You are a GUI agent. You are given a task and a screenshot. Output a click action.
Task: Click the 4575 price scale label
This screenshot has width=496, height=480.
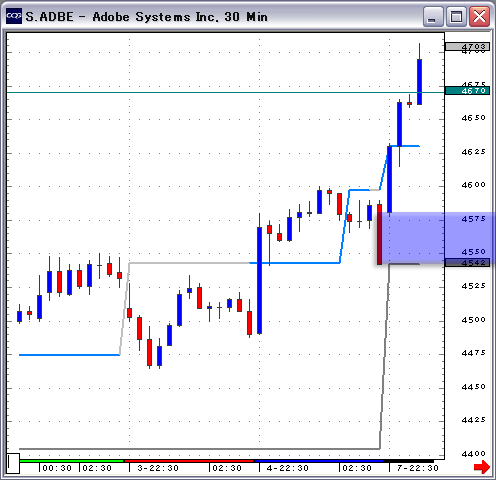(474, 219)
